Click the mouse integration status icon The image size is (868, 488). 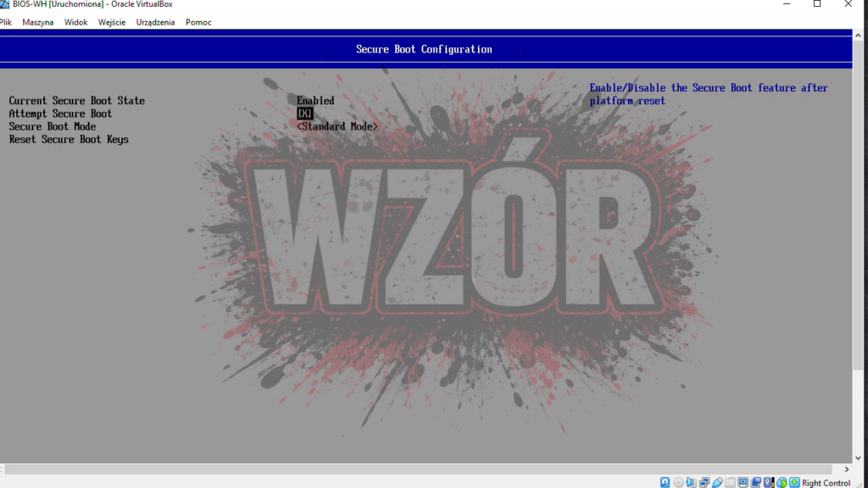click(x=782, y=482)
